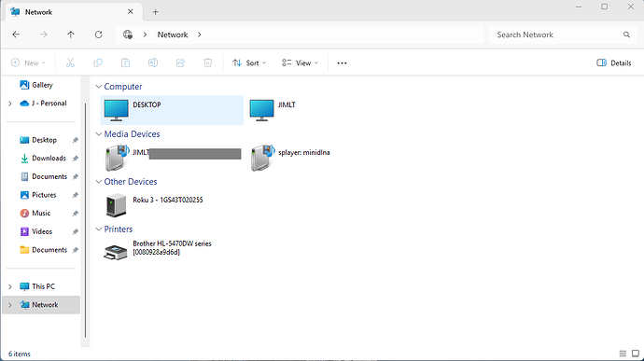This screenshot has width=644, height=361.
Task: Open the View dropdown menu
Action: [x=300, y=62]
